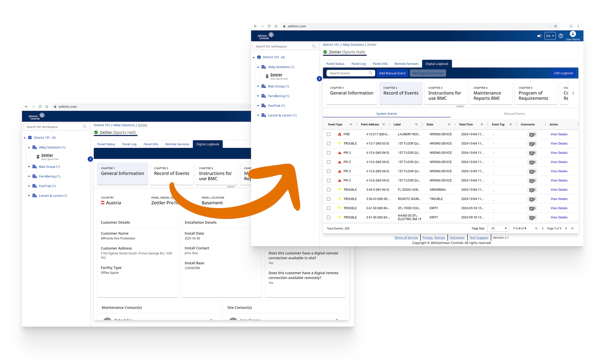
Task: Open comments icon for FIRE event row
Action: [532, 134]
